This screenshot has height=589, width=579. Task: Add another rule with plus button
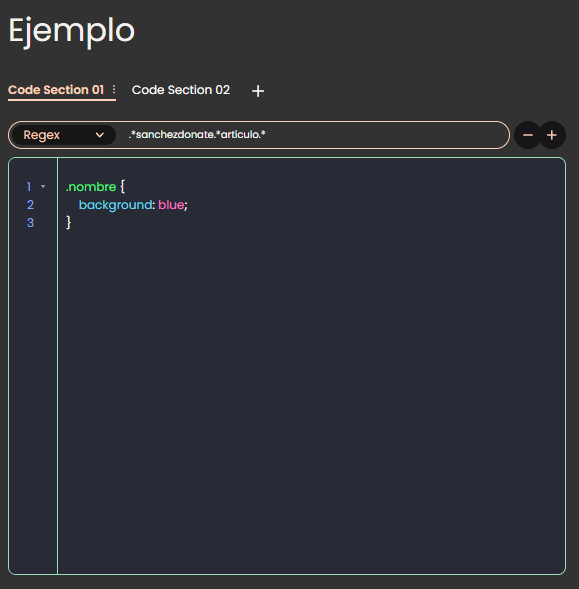point(552,135)
